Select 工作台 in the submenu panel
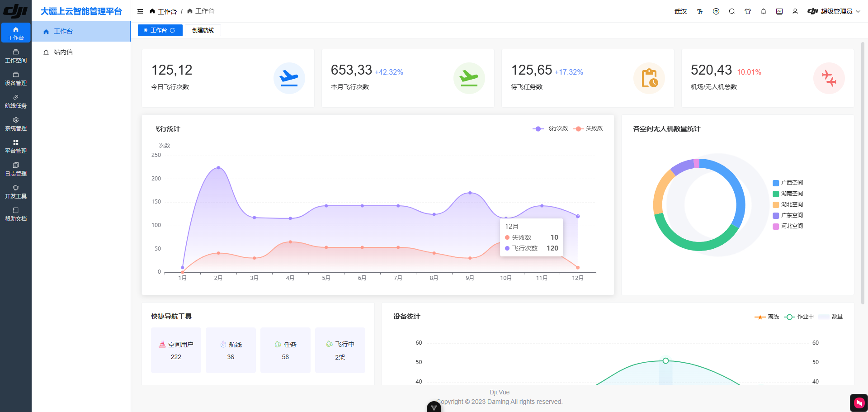This screenshot has width=868, height=412. (81, 31)
